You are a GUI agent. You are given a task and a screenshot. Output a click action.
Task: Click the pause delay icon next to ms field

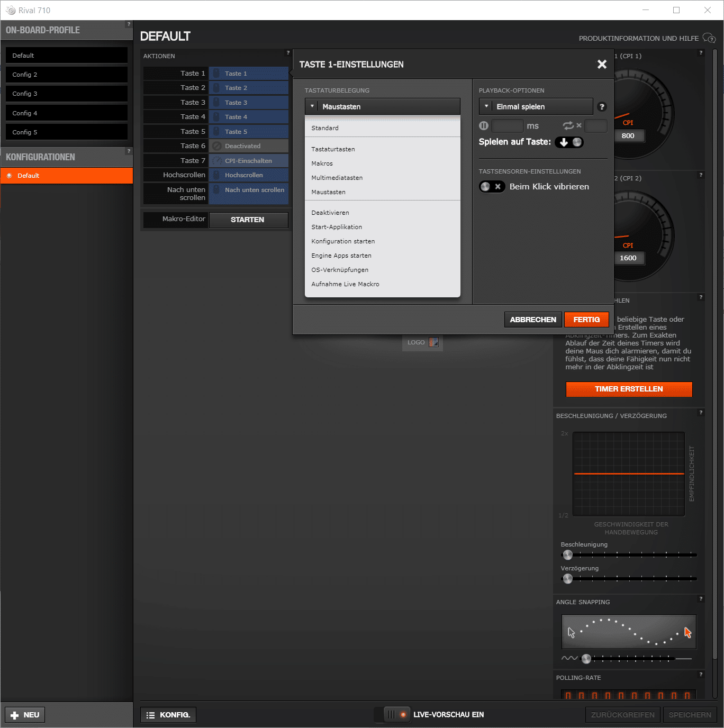pyautogui.click(x=483, y=126)
